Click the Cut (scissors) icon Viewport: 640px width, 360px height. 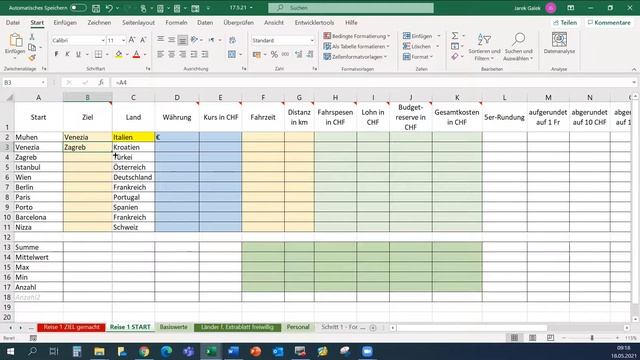click(x=32, y=38)
